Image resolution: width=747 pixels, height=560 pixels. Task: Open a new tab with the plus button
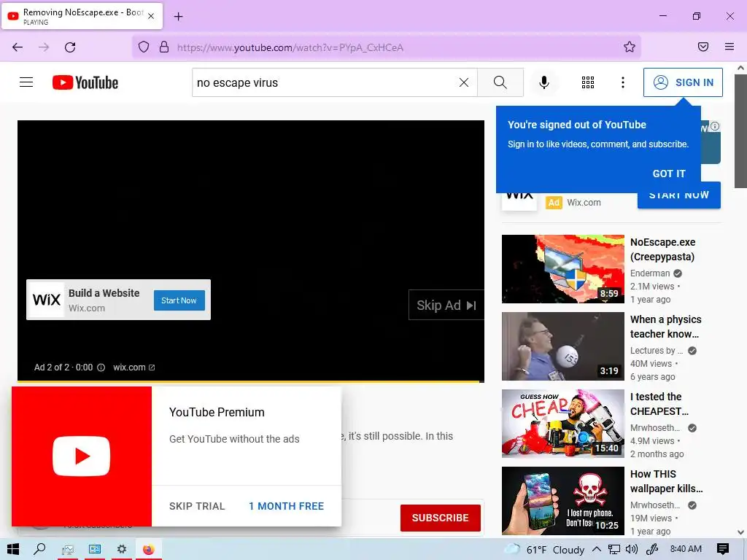tap(178, 17)
